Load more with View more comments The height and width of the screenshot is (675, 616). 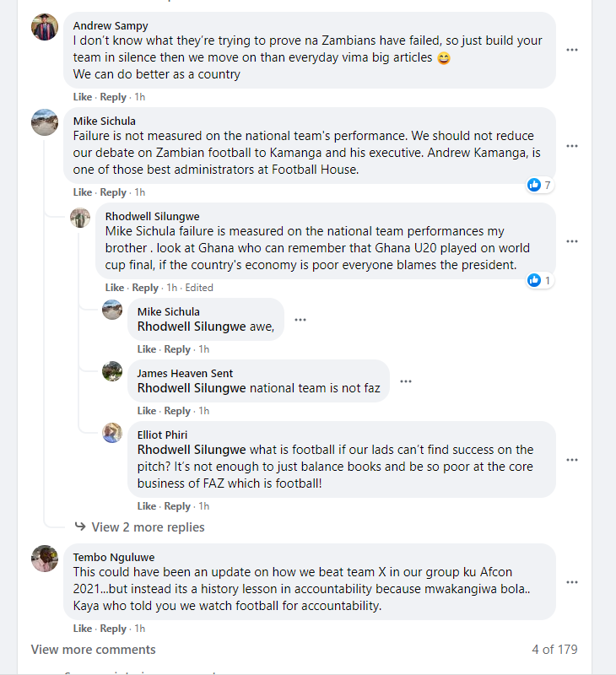pos(94,650)
